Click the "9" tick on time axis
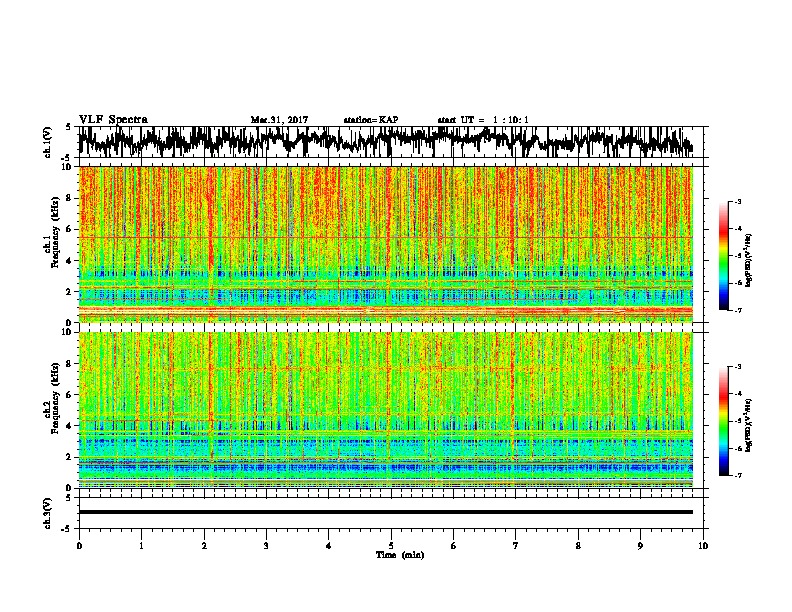 click(640, 546)
